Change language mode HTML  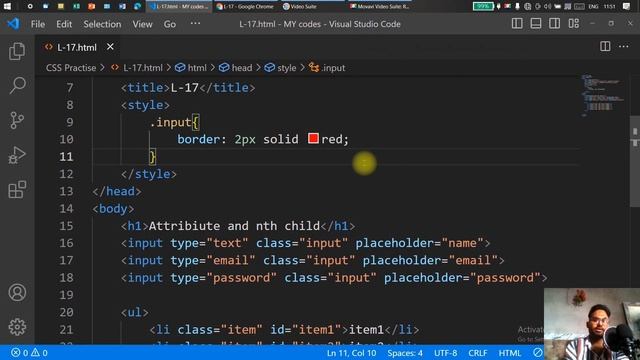(510, 353)
